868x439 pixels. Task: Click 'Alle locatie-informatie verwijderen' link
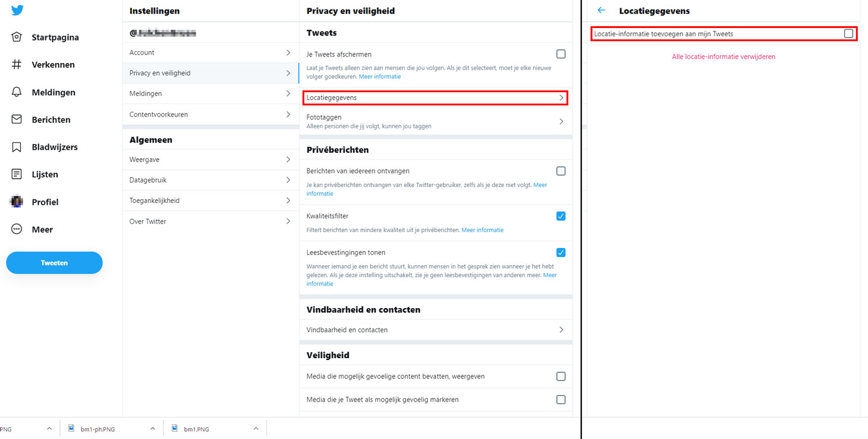point(724,57)
